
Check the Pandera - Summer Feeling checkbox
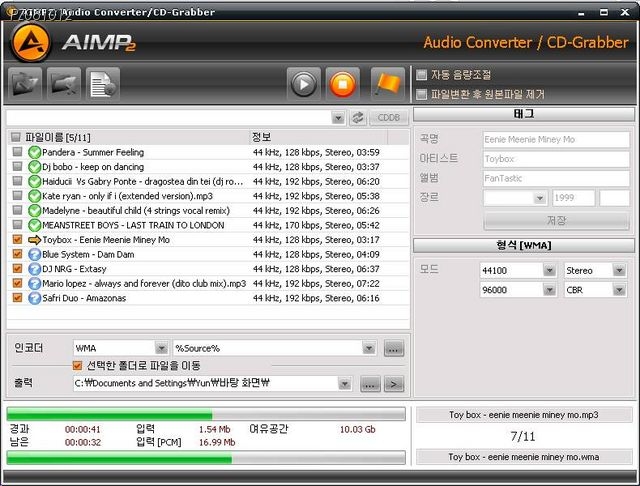click(17, 152)
